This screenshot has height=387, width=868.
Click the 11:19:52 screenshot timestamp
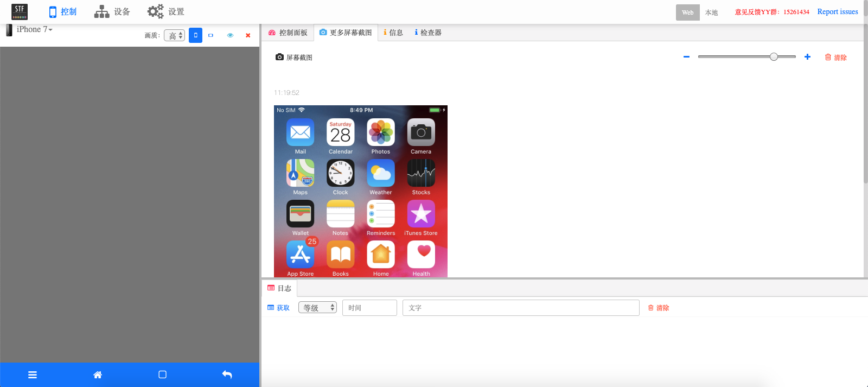pyautogui.click(x=286, y=93)
